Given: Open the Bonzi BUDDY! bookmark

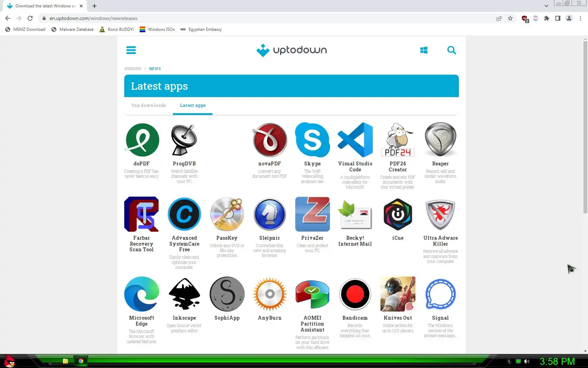Looking at the screenshot, I should 117,29.
